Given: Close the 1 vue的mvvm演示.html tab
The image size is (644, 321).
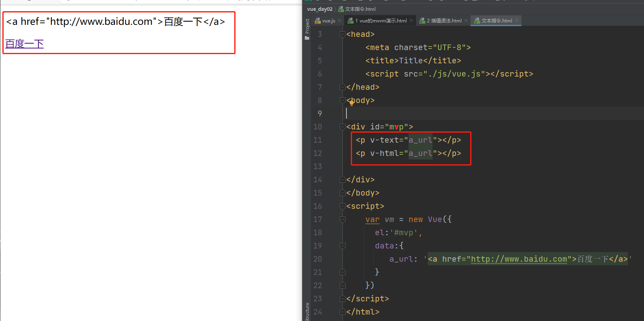Looking at the screenshot, I should click(x=411, y=21).
